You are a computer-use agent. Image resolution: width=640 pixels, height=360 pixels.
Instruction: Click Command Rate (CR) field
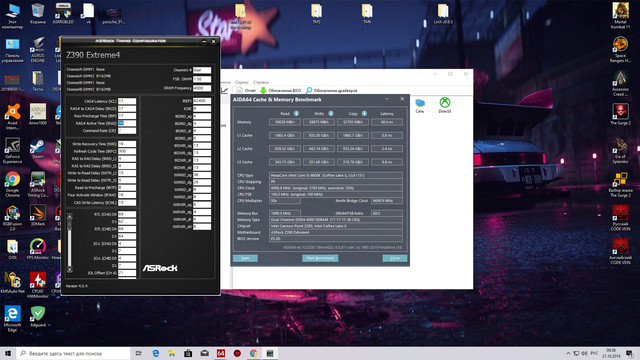127,131
